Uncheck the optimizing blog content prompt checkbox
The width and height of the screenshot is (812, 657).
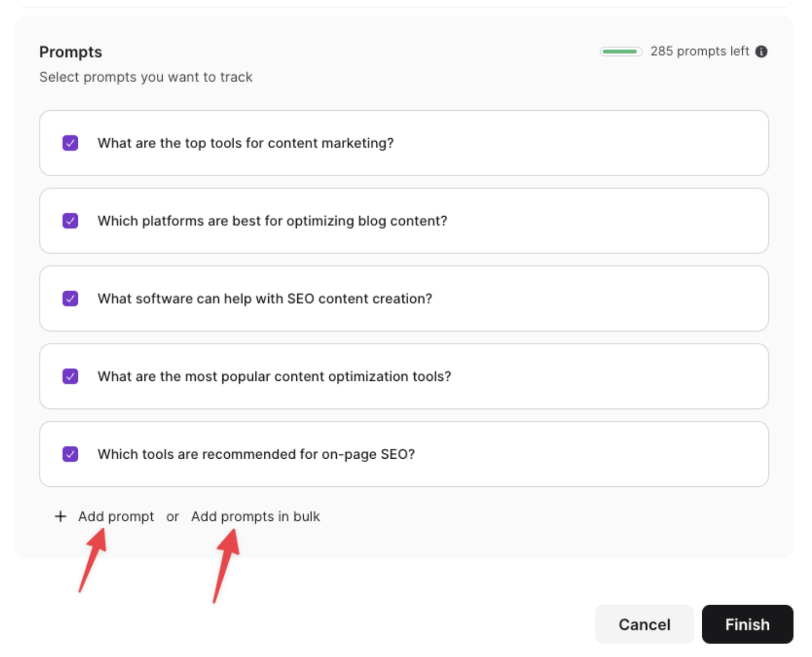coord(70,221)
